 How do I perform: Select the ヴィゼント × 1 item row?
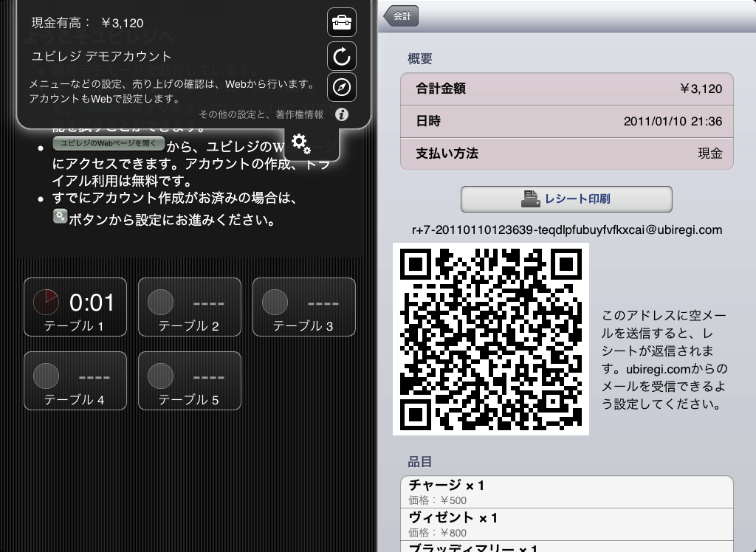coord(567,524)
